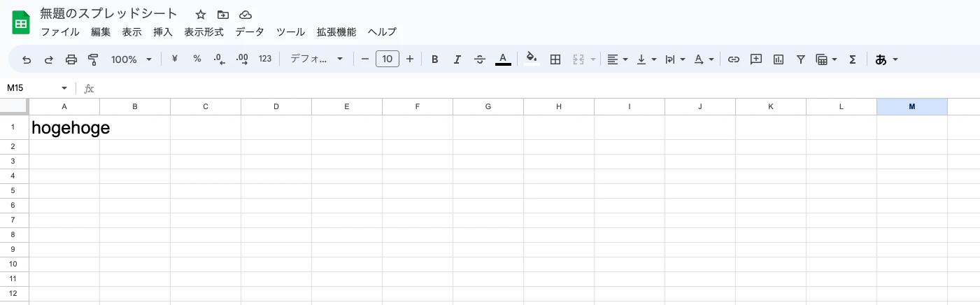Open the 123 number format menu

point(265,59)
